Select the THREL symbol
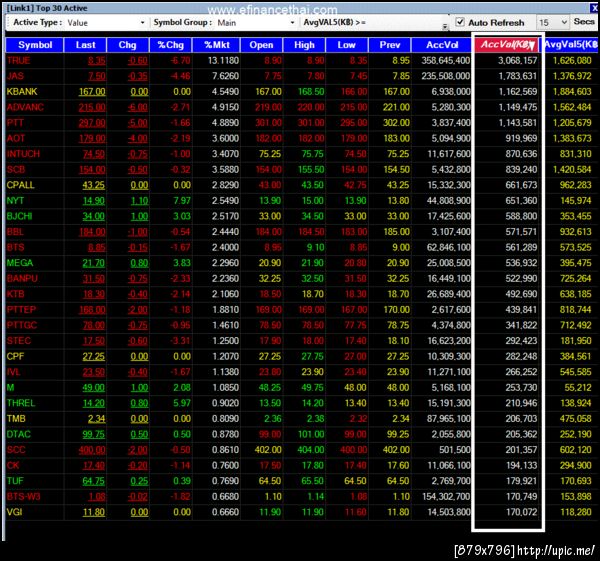The image size is (600, 561). [21, 403]
